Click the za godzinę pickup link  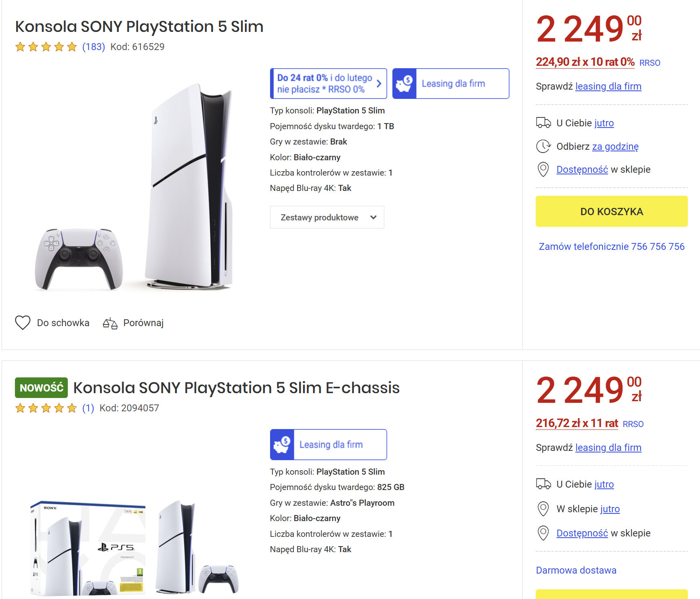(615, 147)
